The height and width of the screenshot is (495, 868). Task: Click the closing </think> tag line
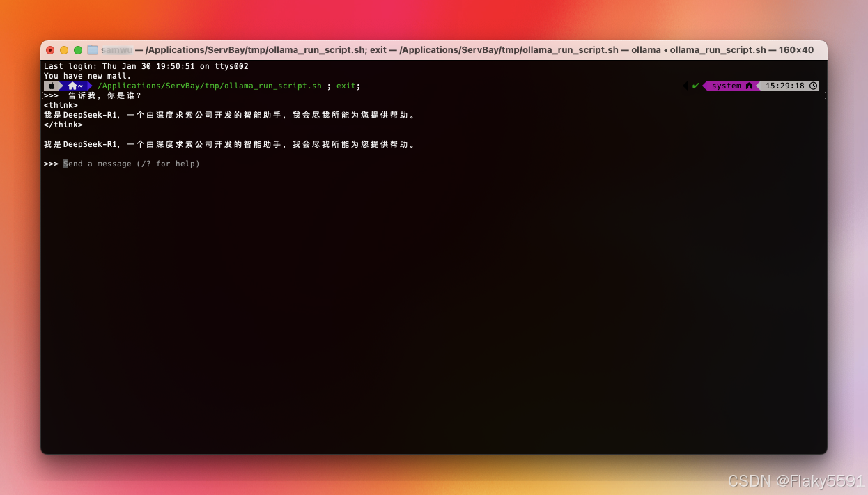click(63, 125)
